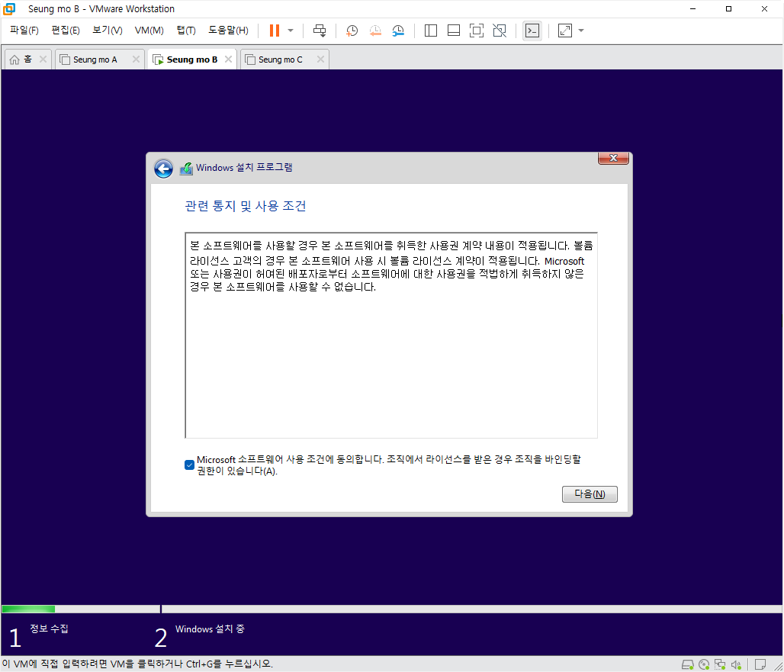The height and width of the screenshot is (672, 784).
Task: Expand the stretch guest dropdown arrow
Action: coord(581,31)
